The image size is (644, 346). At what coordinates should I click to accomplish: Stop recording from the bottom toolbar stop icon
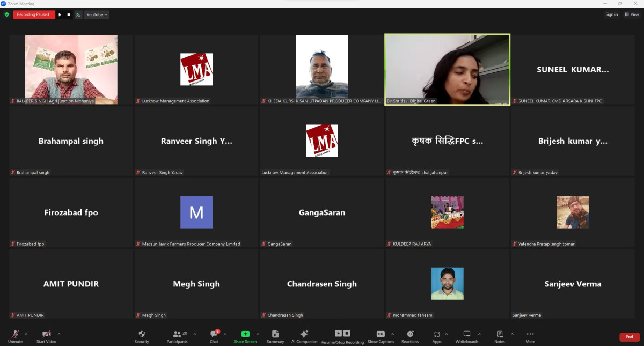pyautogui.click(x=347, y=333)
